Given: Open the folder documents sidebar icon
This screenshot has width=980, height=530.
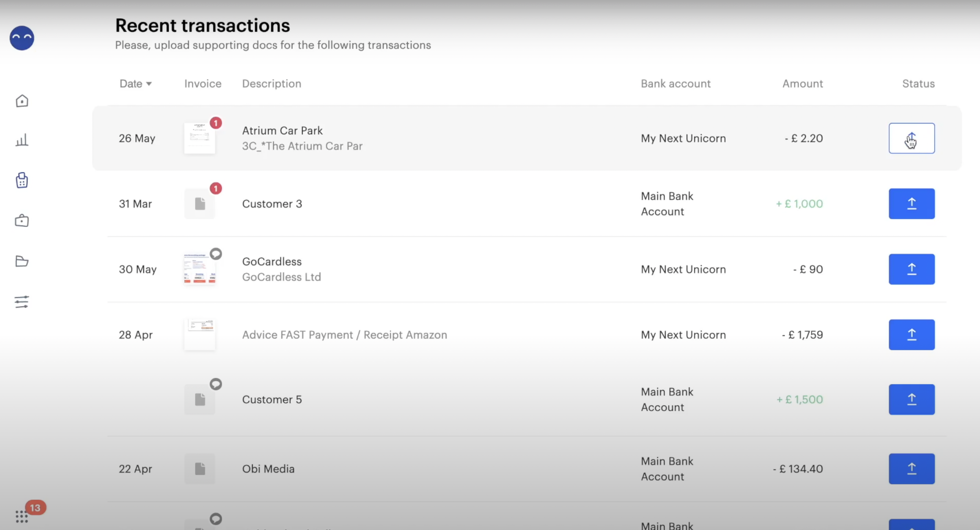Looking at the screenshot, I should (x=22, y=261).
